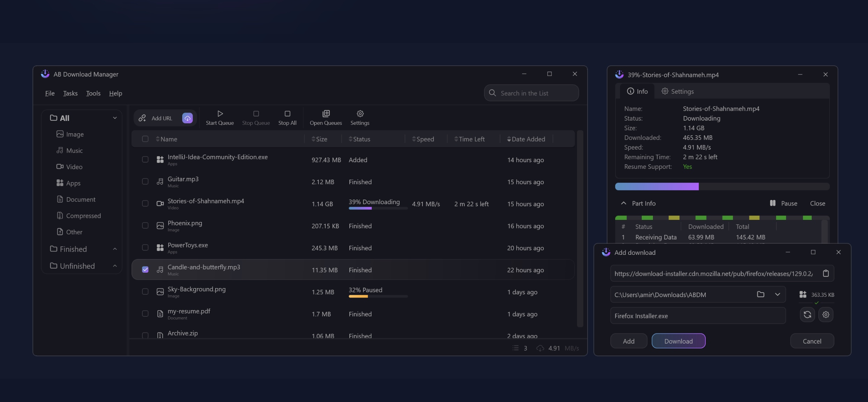
Task: Collapse the Part Info section
Action: [624, 203]
